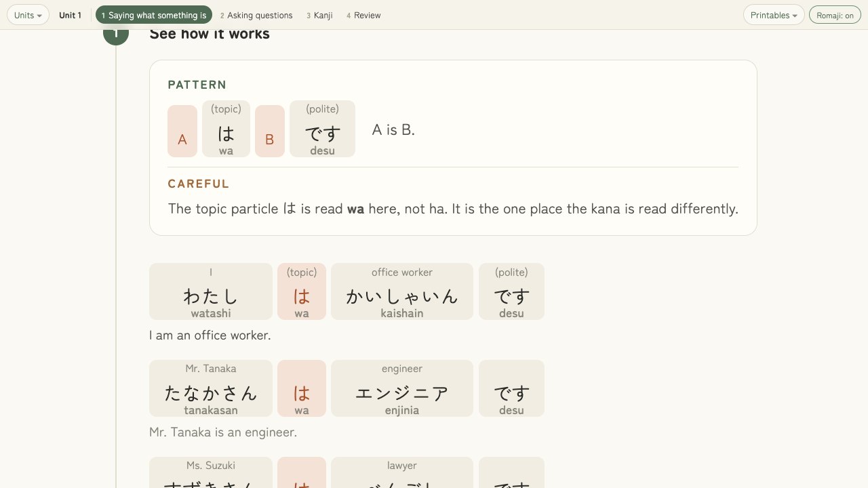
Task: Click the pattern tile B
Action: point(269,131)
